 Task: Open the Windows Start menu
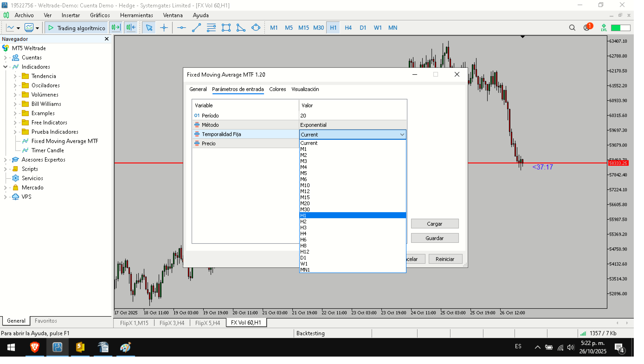coord(11,347)
